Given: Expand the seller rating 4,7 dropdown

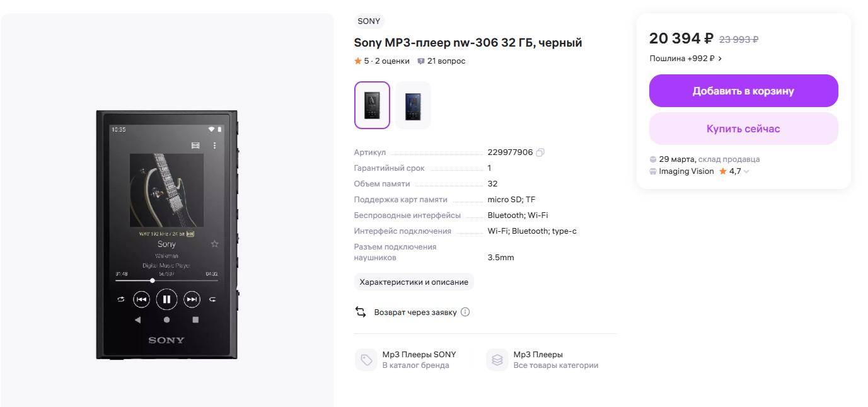Looking at the screenshot, I should [x=746, y=171].
